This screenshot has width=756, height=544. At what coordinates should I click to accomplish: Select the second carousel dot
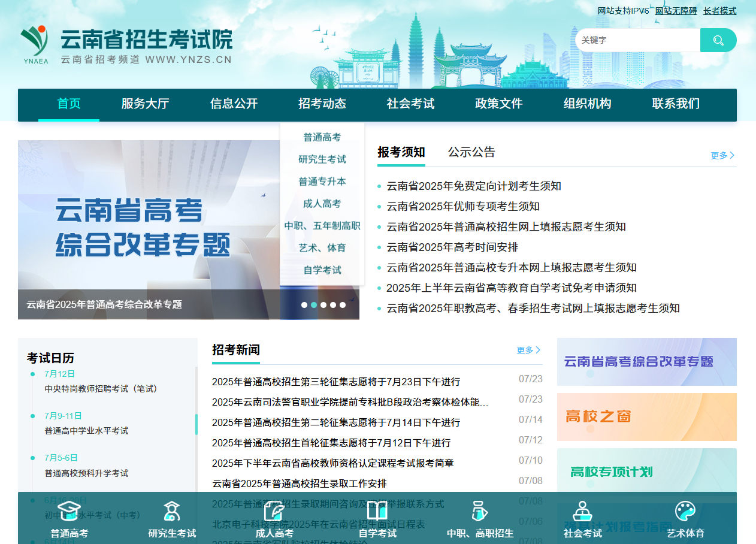tap(314, 305)
